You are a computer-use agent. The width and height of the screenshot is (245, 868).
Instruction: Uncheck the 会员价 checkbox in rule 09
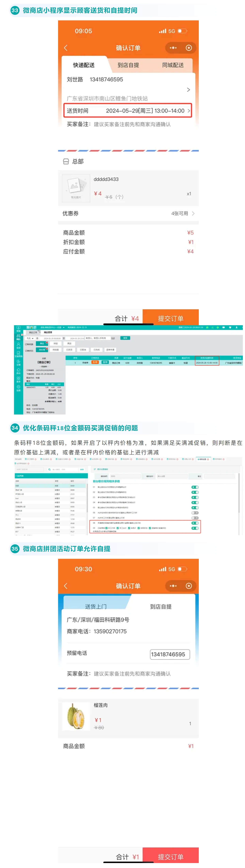point(129,528)
